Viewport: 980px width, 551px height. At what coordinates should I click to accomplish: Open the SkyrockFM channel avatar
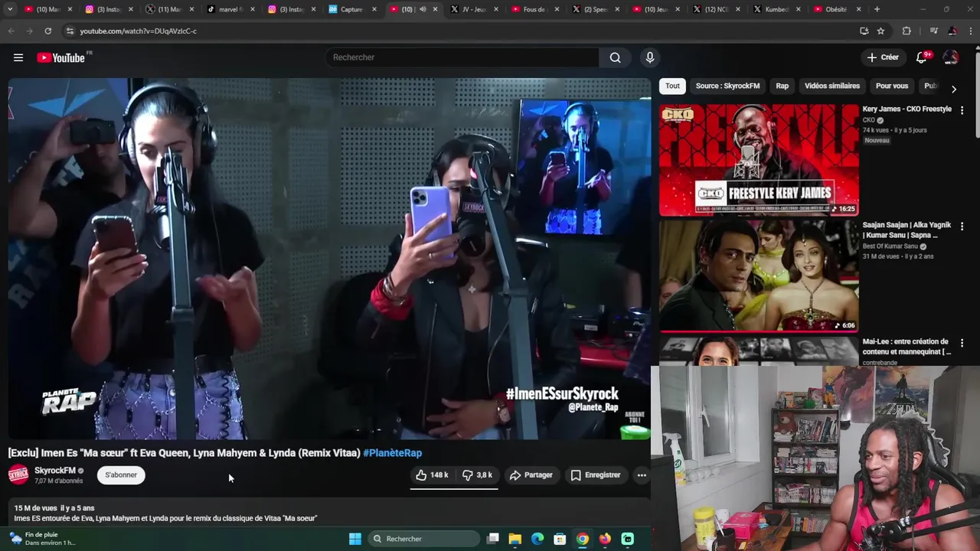tap(18, 475)
